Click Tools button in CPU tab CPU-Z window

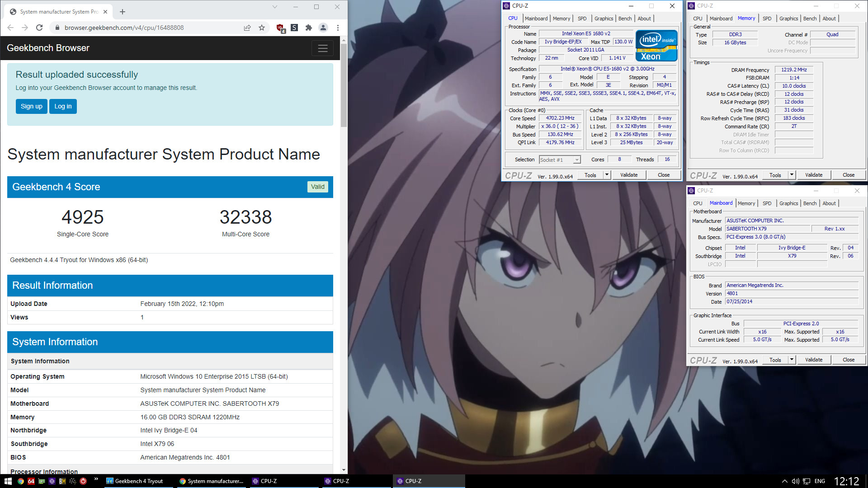click(x=590, y=175)
